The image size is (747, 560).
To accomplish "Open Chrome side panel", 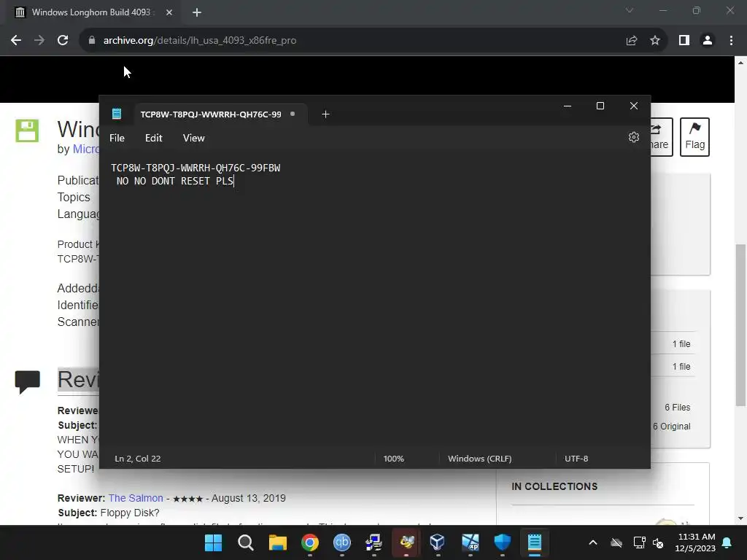I will (x=684, y=41).
